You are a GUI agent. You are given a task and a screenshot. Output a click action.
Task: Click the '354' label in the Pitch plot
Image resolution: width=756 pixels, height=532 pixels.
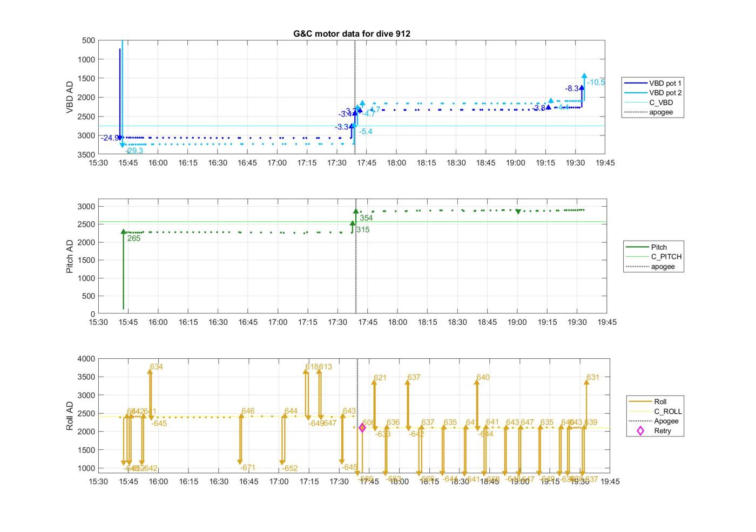point(366,218)
